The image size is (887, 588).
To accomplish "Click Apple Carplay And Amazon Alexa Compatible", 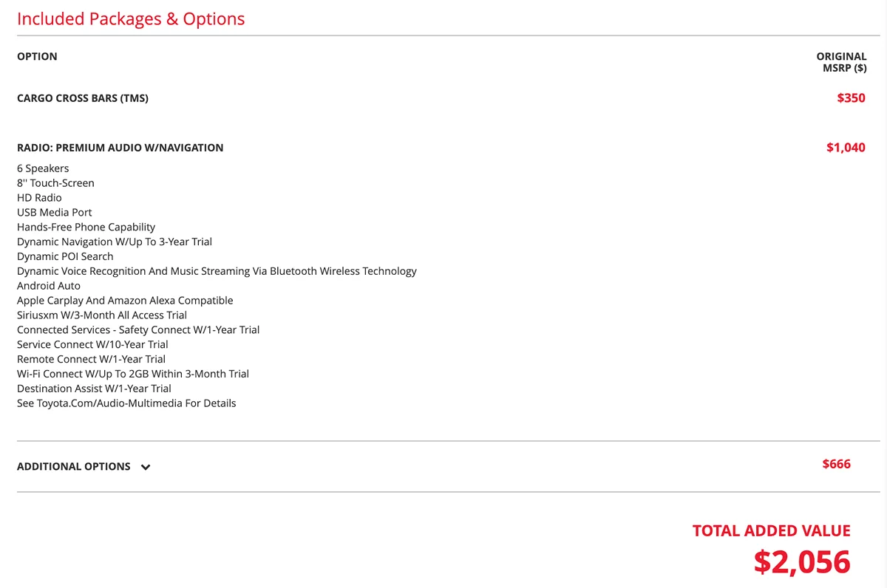I will click(x=125, y=301).
